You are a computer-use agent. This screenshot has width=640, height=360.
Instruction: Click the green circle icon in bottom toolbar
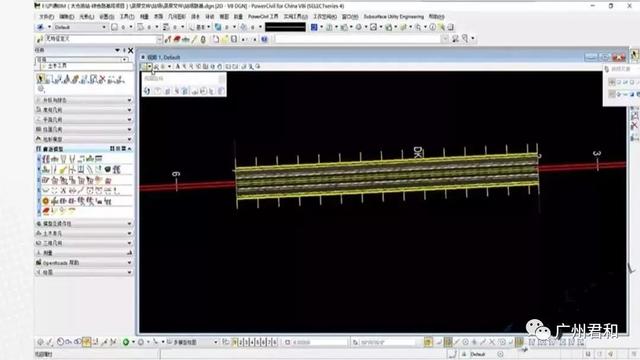126,342
